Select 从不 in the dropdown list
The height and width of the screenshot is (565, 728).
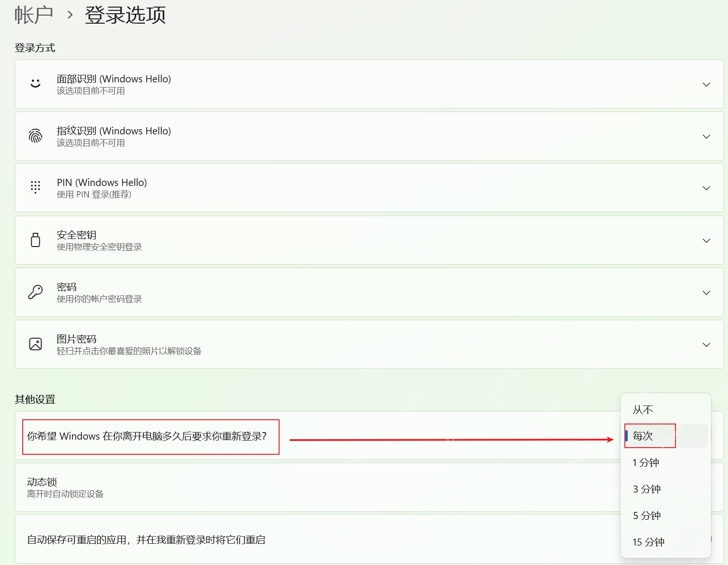point(666,410)
